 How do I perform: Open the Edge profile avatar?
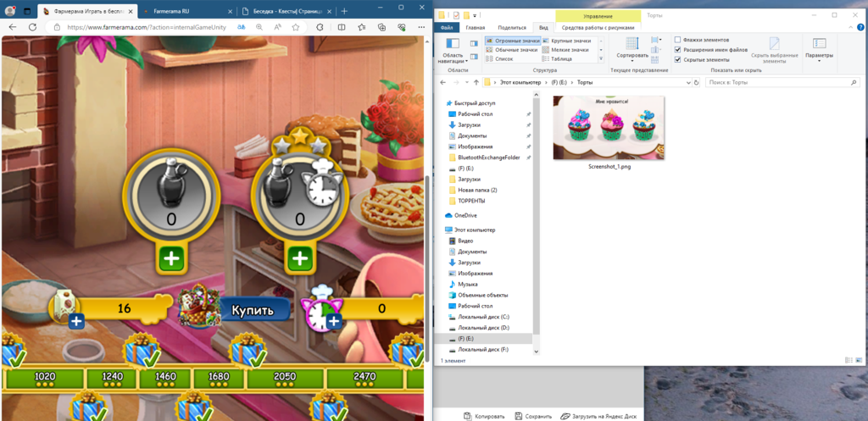tap(9, 10)
